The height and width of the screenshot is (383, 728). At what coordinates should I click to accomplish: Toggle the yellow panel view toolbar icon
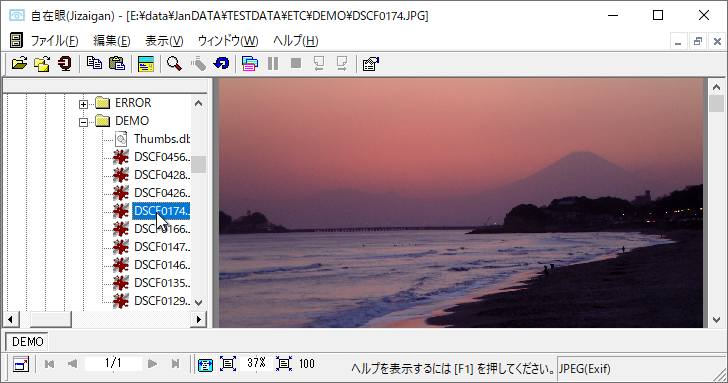click(146, 64)
